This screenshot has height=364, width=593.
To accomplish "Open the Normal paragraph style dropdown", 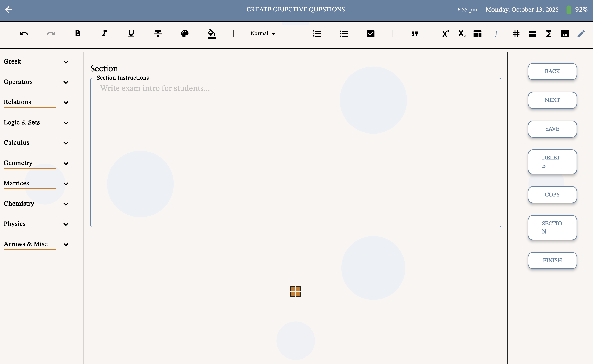I will (262, 33).
